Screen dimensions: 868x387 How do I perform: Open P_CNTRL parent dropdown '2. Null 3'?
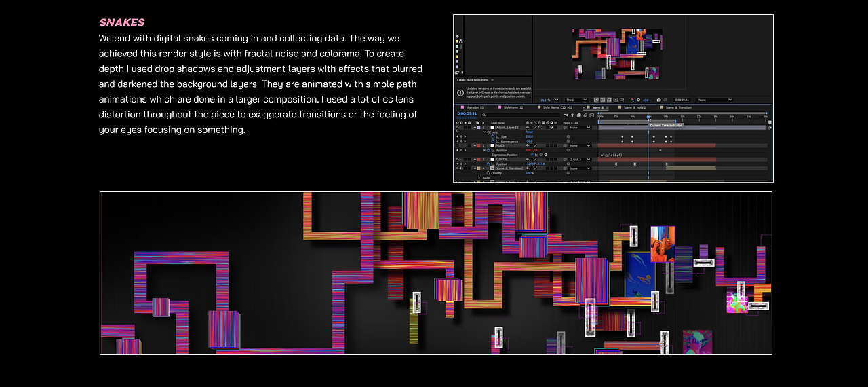(580, 159)
